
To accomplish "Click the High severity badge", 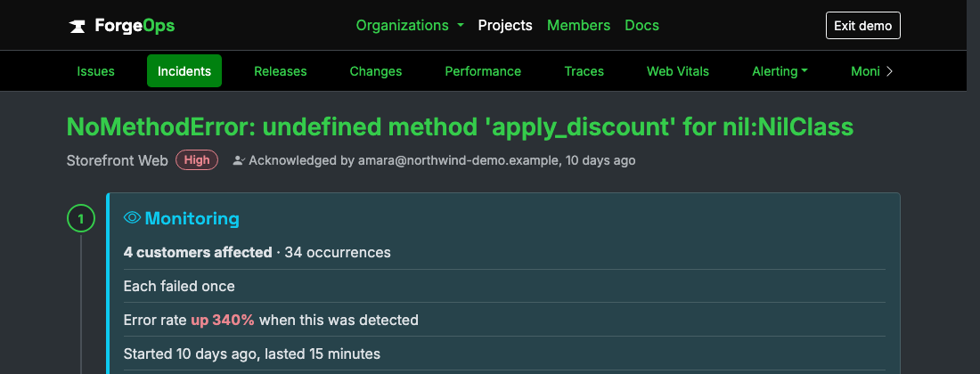I will [x=197, y=159].
